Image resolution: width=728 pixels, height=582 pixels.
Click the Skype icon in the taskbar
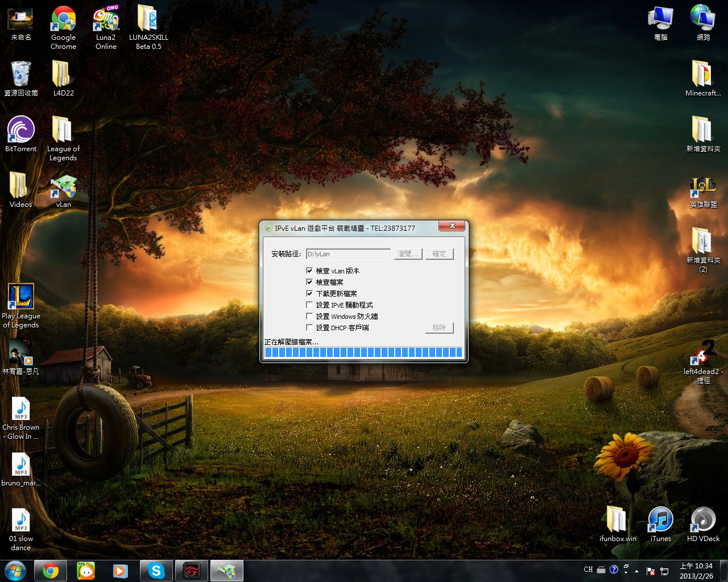tap(156, 571)
